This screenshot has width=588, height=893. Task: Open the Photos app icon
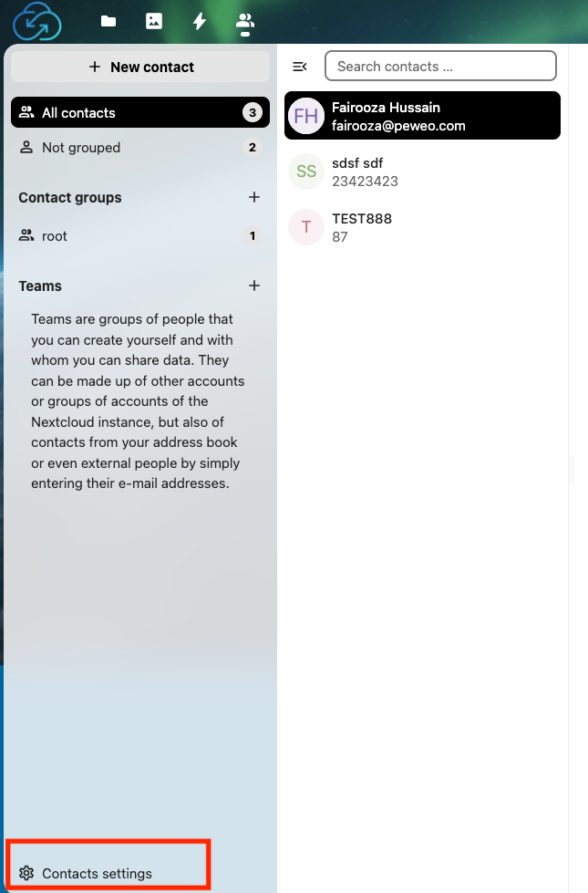[x=153, y=21]
